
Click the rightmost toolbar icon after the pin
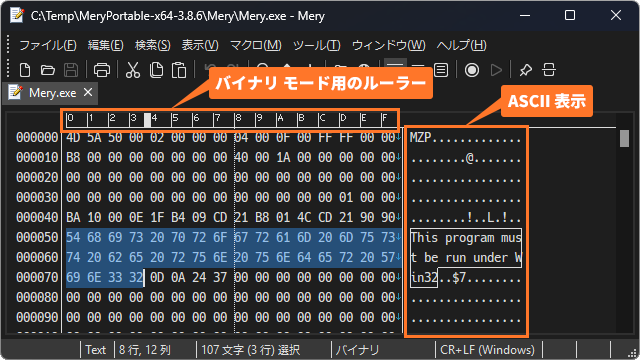549,70
